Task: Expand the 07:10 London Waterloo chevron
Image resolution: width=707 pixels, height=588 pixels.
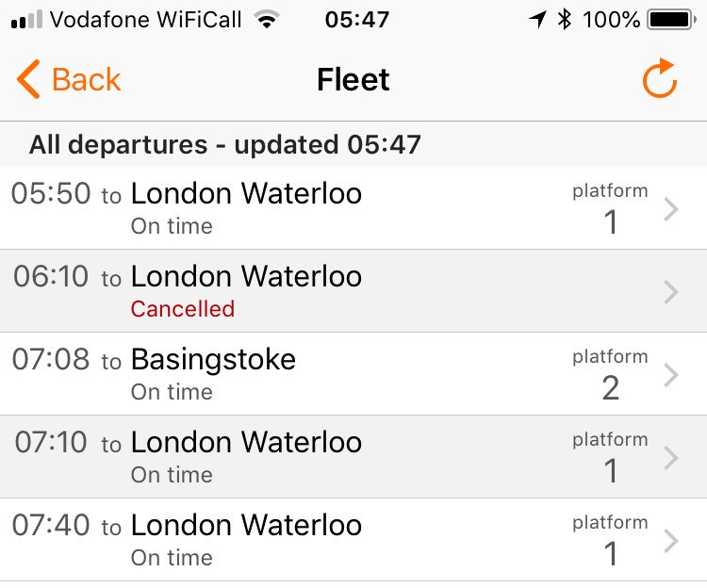Action: (671, 458)
